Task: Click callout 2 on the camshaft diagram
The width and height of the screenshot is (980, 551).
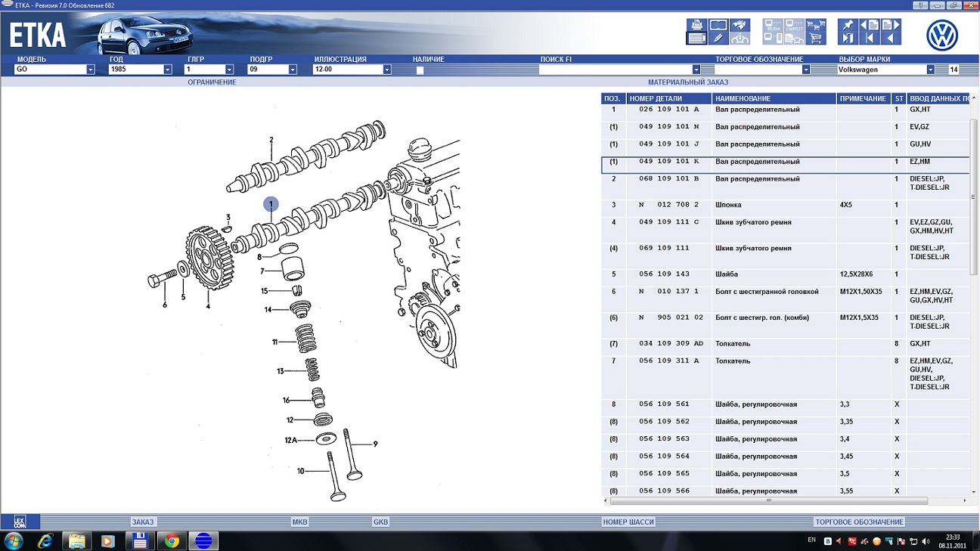Action: [271, 140]
